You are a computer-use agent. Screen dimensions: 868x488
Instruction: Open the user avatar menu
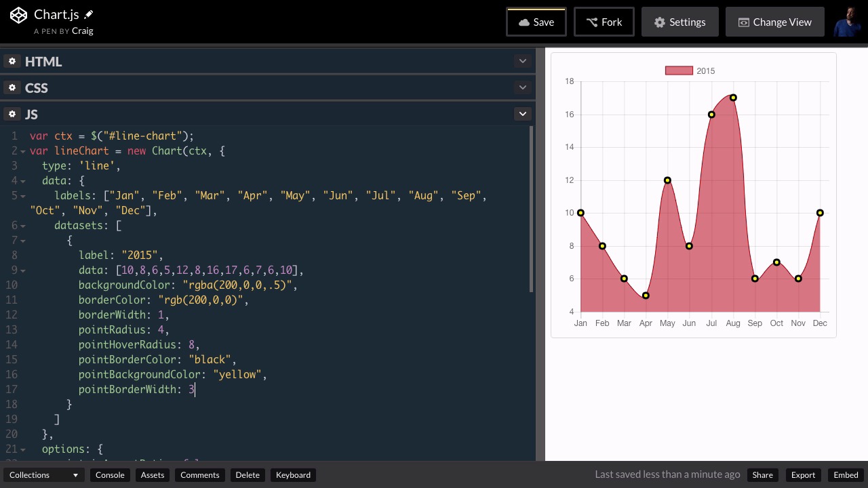point(848,22)
